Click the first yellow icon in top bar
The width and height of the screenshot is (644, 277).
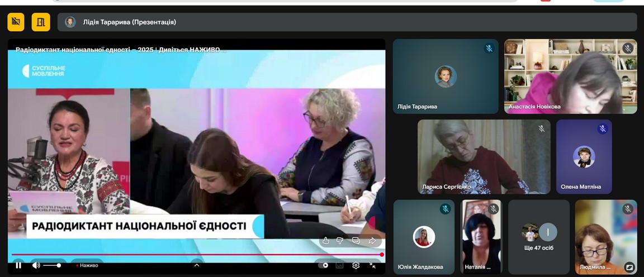16,22
